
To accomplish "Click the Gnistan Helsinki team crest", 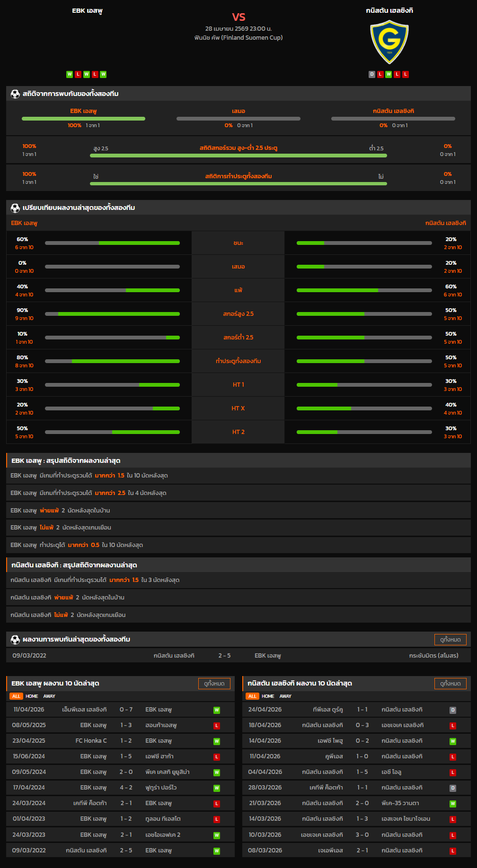I will (389, 42).
